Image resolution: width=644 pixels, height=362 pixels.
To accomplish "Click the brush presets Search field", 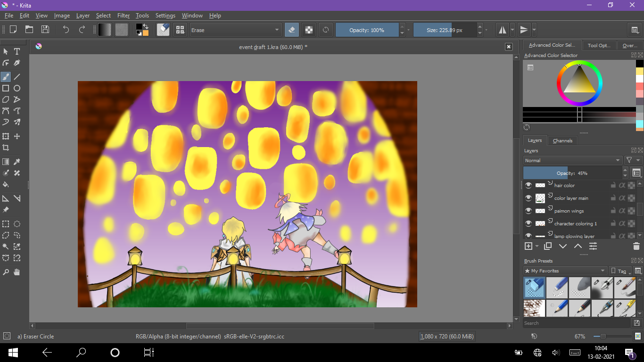I will coord(576,323).
